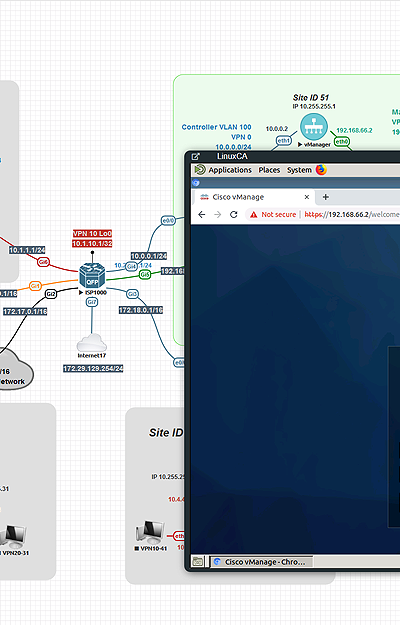Image resolution: width=400 pixels, height=625 pixels.
Task: Click the browser back arrow
Action: 202,214
